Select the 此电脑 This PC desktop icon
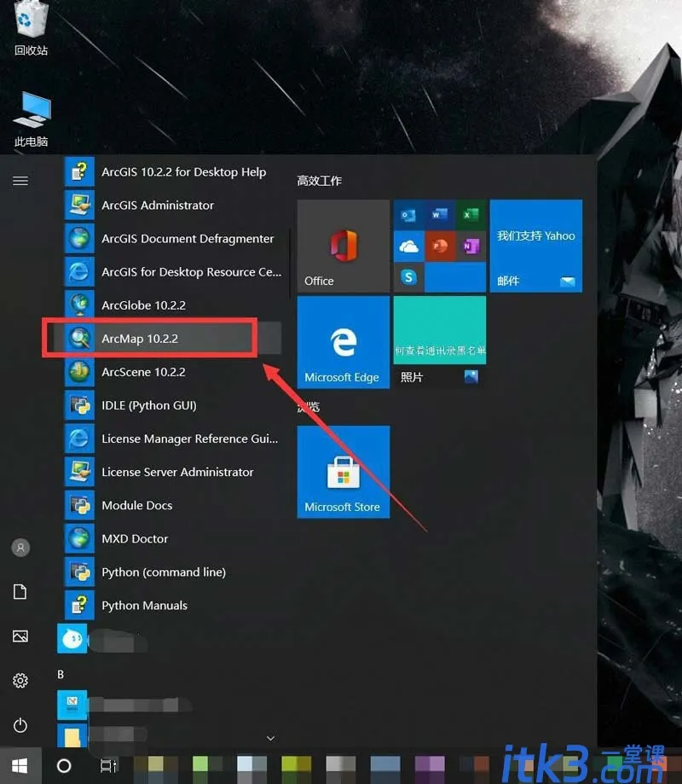The image size is (682, 784). (x=31, y=119)
